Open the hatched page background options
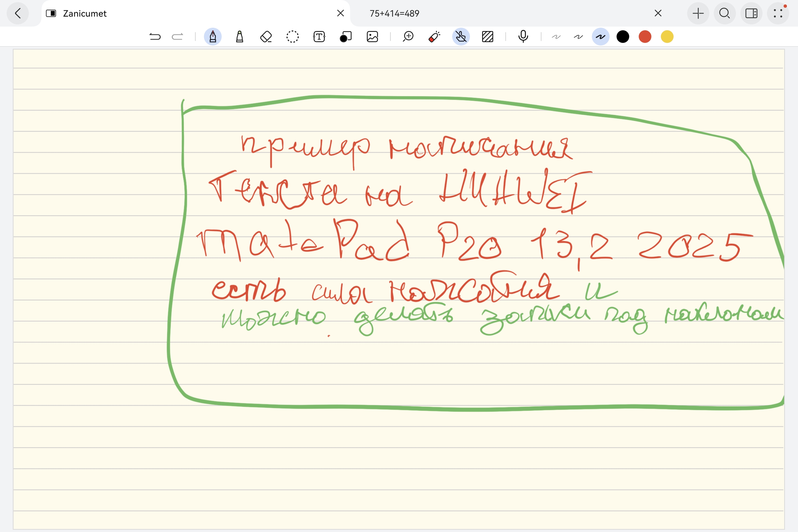The image size is (798, 532). [488, 37]
